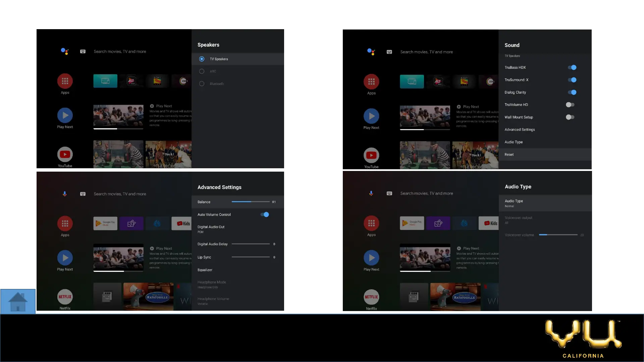This screenshot has height=362, width=644.
Task: Enable the TruVolume HD toggle
Action: [x=570, y=105]
